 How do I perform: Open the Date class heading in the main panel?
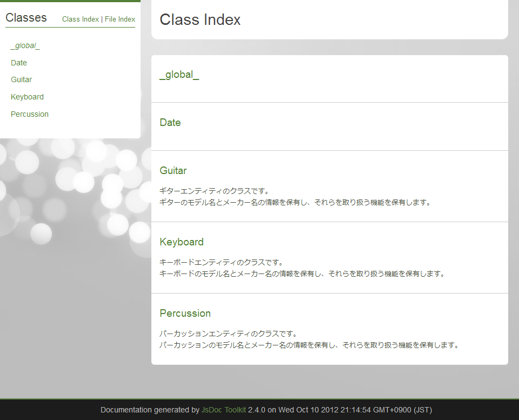pos(170,123)
